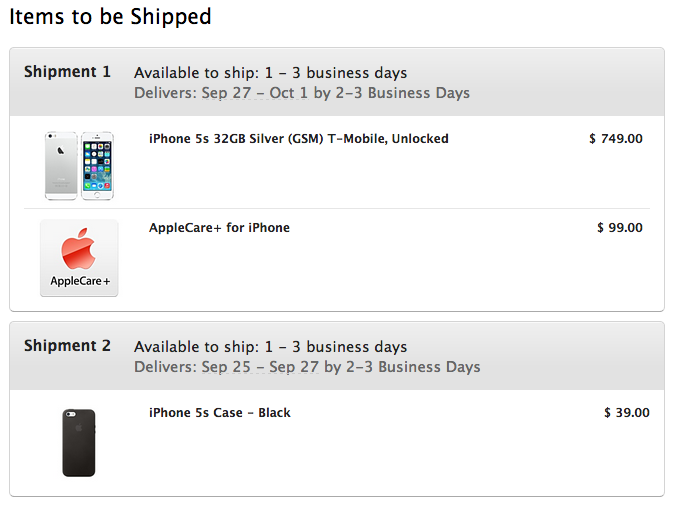Click the $ 99.00 AppleCare+ price

coord(620,228)
